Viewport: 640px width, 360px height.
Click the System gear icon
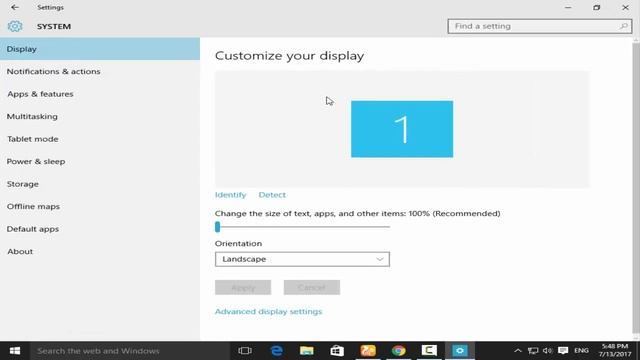coord(15,26)
